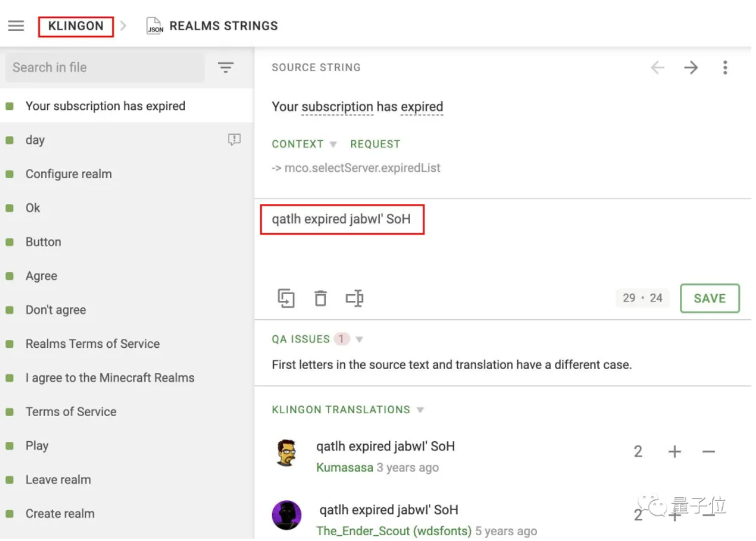
Task: Click the 29 · 24 character counter
Action: click(643, 298)
